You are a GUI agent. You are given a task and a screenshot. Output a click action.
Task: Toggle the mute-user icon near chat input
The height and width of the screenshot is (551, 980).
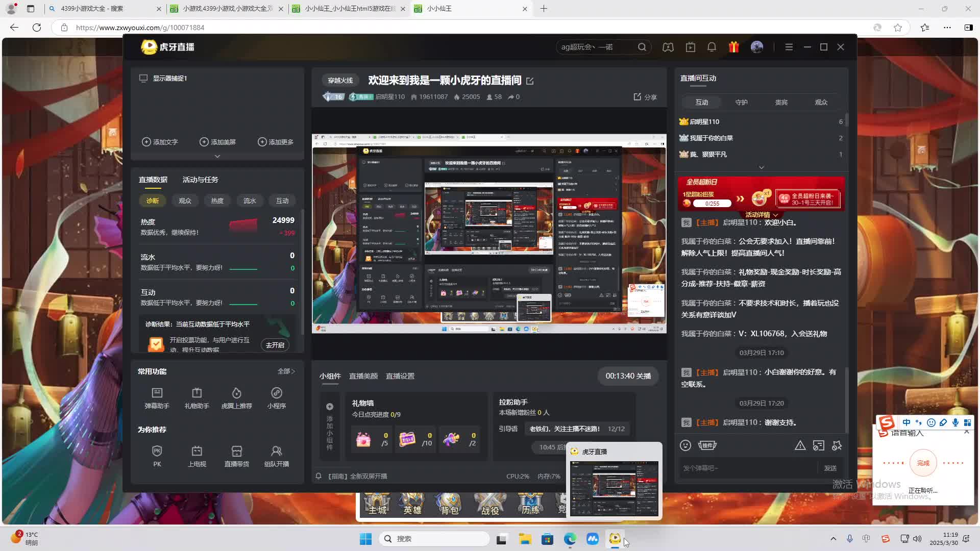point(819,445)
